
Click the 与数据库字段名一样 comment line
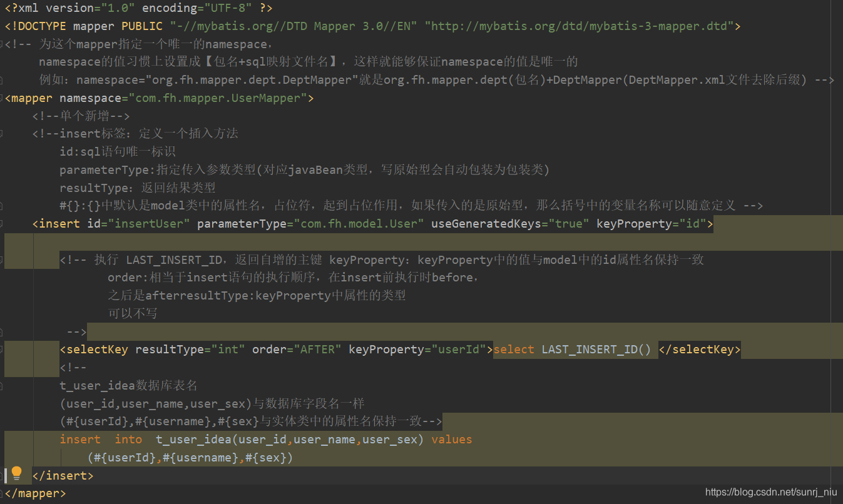coord(212,403)
